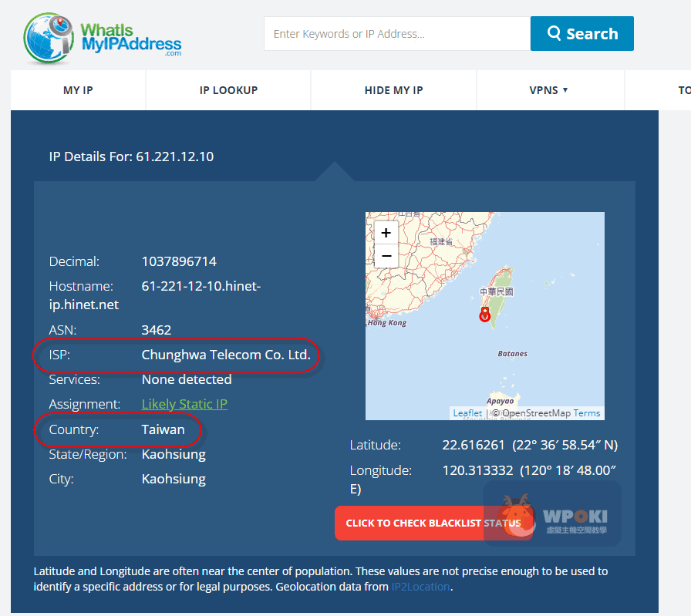
Task: Open the Likely Static IP link
Action: pyautogui.click(x=184, y=404)
